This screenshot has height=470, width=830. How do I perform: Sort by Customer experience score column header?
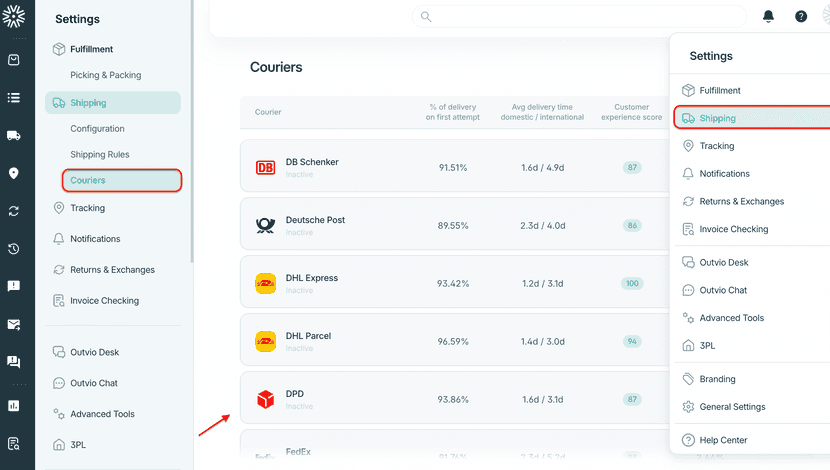[631, 112]
